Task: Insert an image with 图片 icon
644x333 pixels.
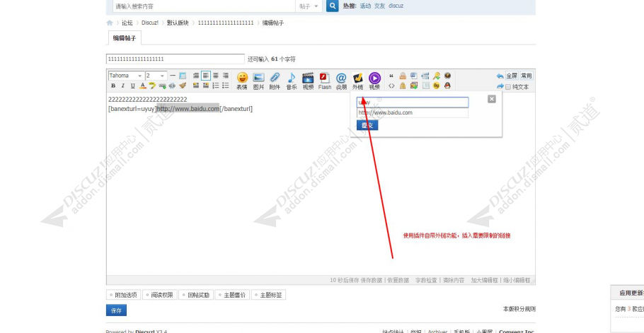Action: tap(258, 81)
